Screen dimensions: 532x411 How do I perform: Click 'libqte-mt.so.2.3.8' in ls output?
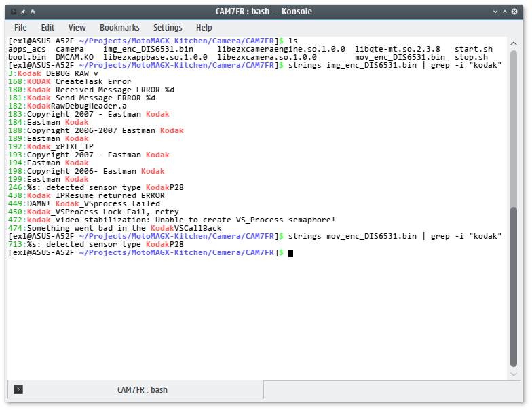coord(398,49)
